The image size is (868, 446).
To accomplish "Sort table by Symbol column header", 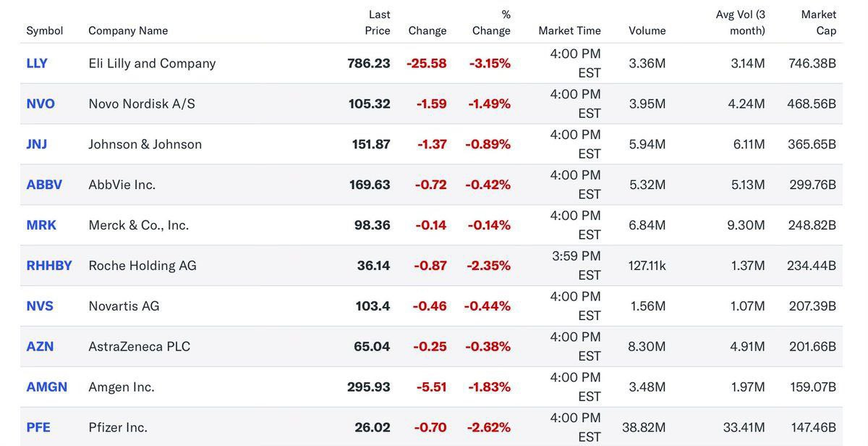I will point(45,30).
